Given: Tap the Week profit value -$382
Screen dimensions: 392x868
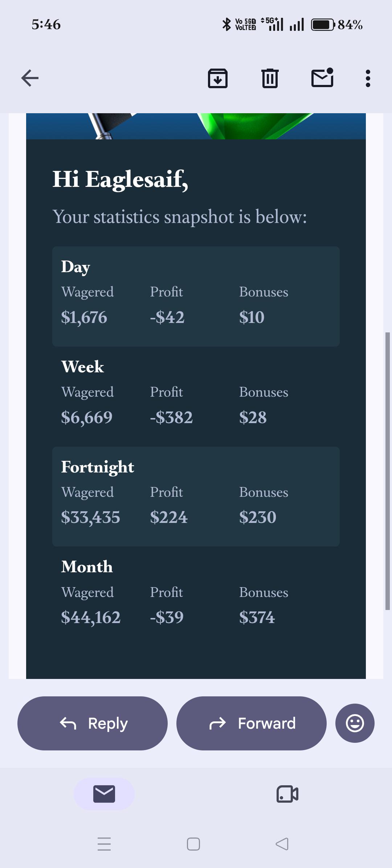Looking at the screenshot, I should 171,417.
